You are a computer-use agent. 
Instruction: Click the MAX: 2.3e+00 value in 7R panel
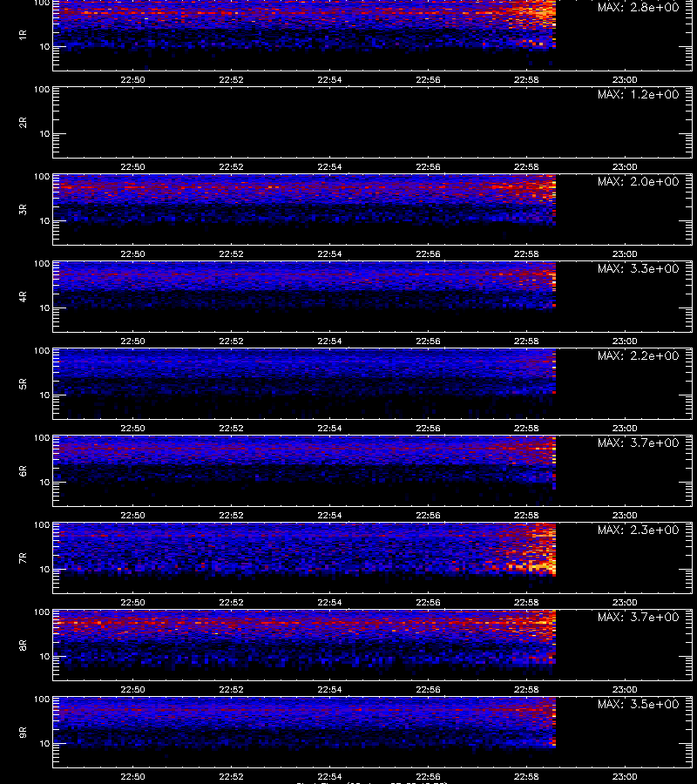638,530
